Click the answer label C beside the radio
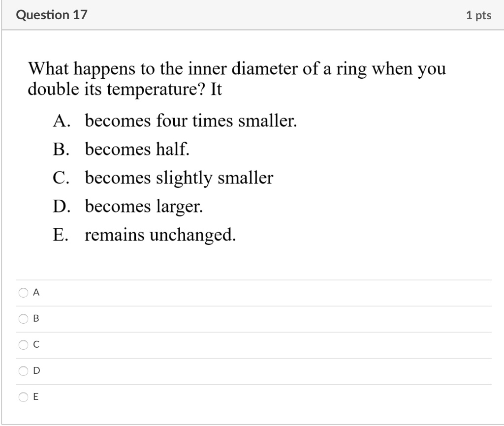 click(36, 345)
